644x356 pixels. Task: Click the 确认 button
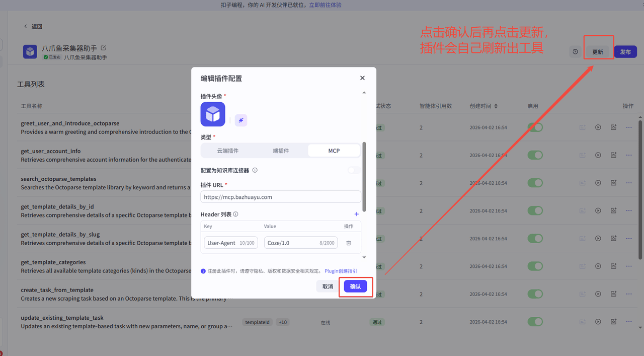[x=355, y=287]
